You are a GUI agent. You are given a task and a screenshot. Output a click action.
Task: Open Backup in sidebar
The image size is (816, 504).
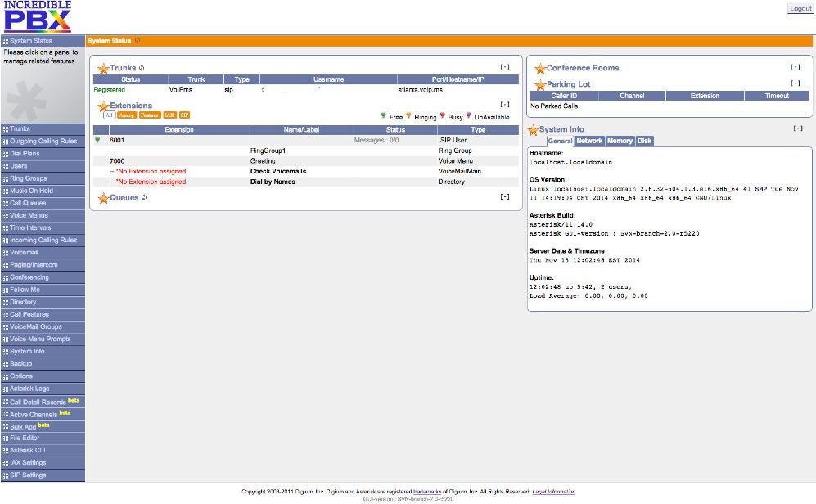(x=43, y=364)
